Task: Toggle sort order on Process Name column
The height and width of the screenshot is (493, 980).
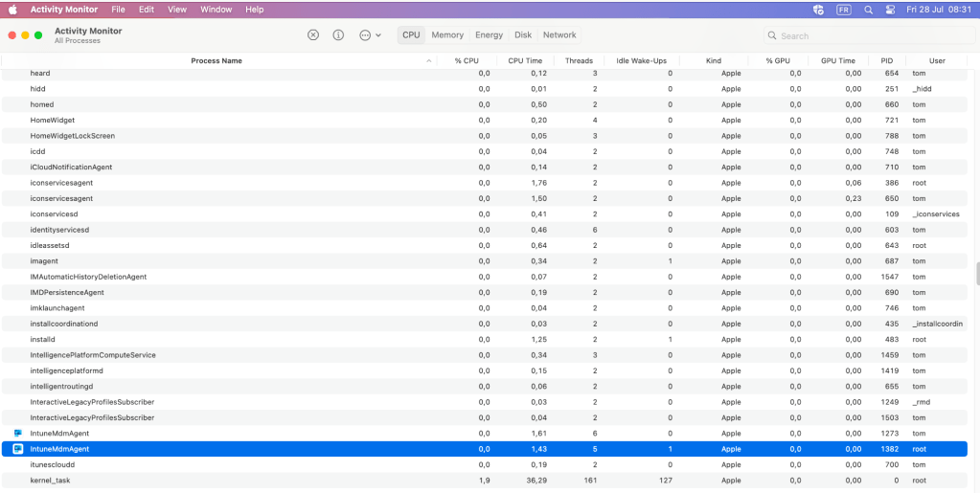Action: click(x=217, y=61)
